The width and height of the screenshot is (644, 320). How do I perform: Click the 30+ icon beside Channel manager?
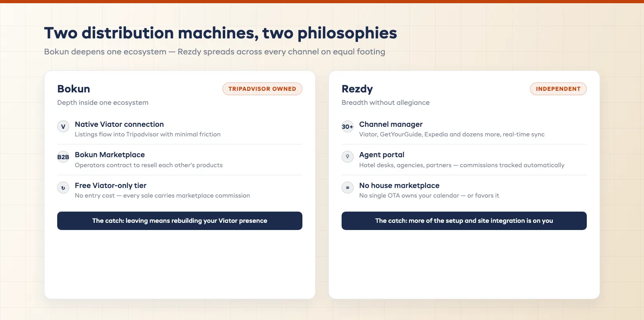tap(348, 126)
